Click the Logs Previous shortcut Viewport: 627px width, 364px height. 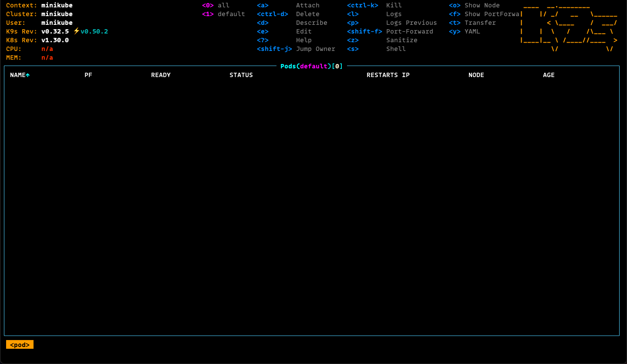411,23
